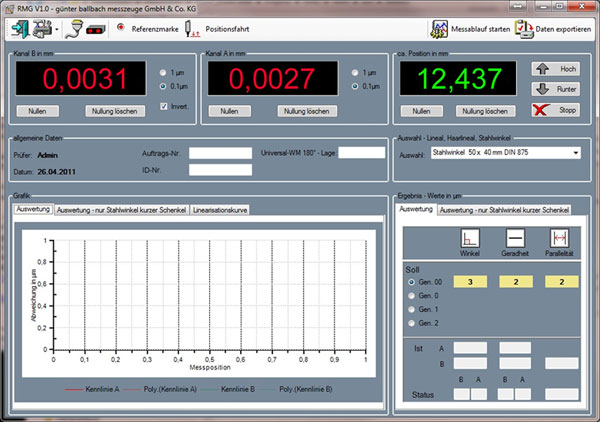Click the Positionsfahrt toolbar icon
Screen dimensions: 600x422
(x=217, y=30)
